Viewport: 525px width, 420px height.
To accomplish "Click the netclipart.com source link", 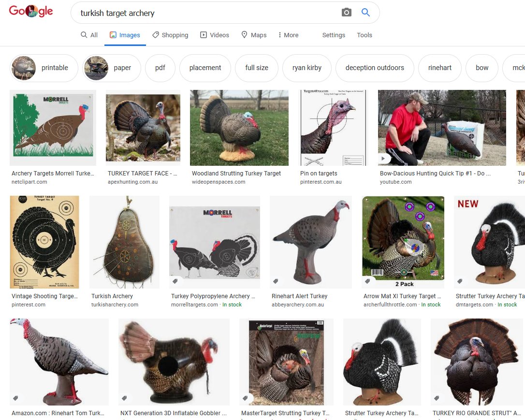I will [29, 182].
